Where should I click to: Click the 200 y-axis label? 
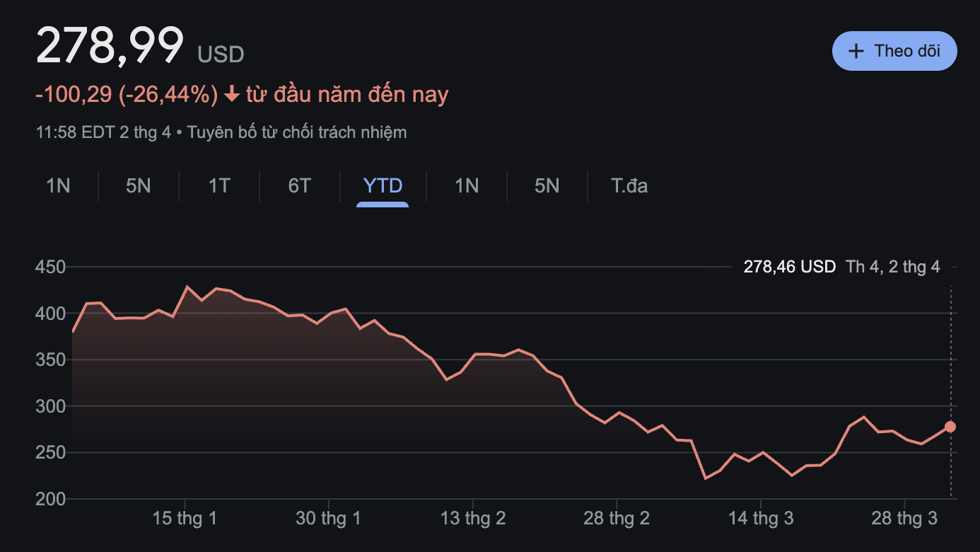pyautogui.click(x=50, y=500)
